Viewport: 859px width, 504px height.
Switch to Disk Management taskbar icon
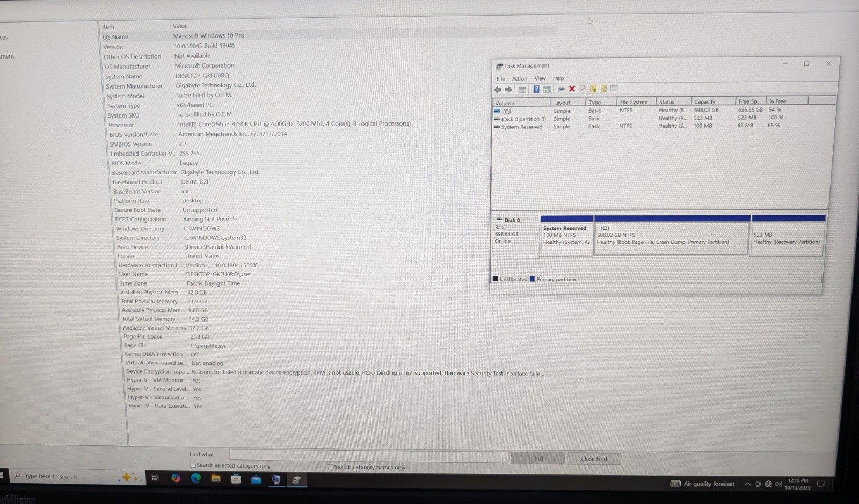click(296, 480)
